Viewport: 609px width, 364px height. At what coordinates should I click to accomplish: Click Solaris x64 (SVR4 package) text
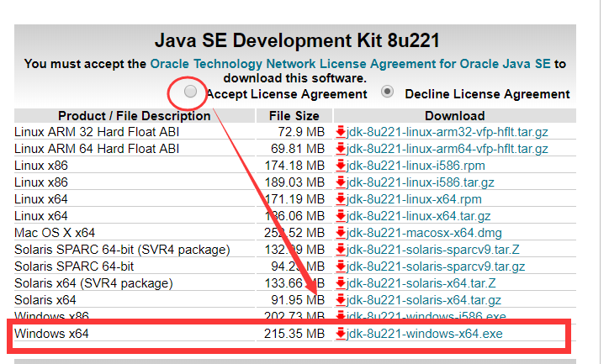coord(93,283)
